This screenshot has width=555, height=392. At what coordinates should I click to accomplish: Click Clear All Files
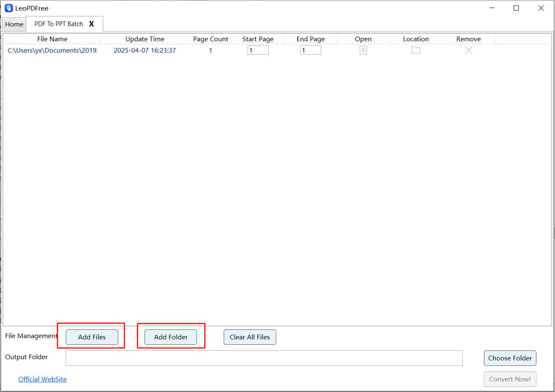(x=250, y=337)
